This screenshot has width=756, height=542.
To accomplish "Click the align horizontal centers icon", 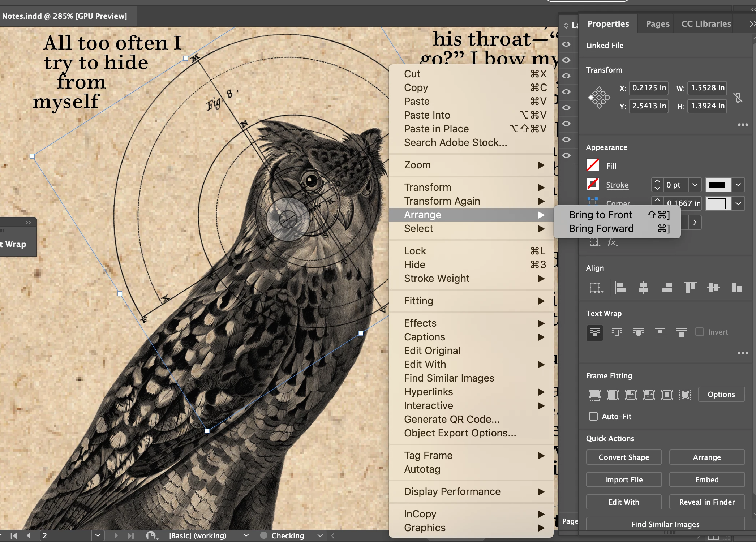I will click(x=643, y=288).
